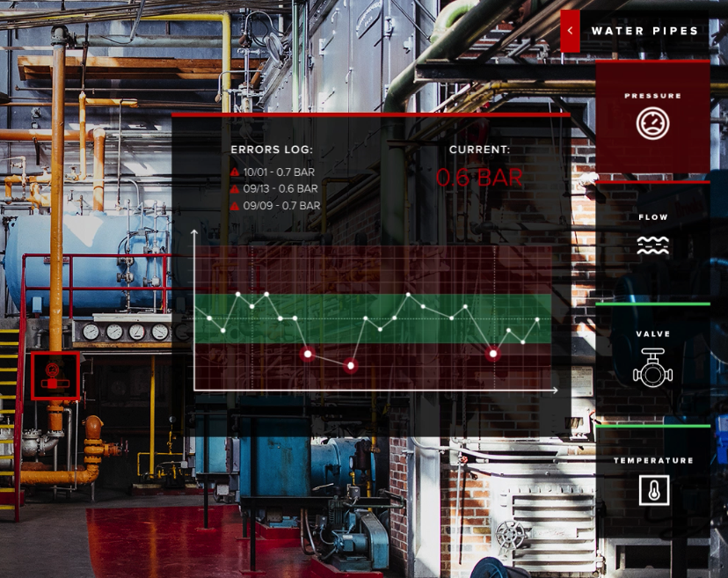
Task: Select the VALVE tab label
Action: tap(652, 333)
